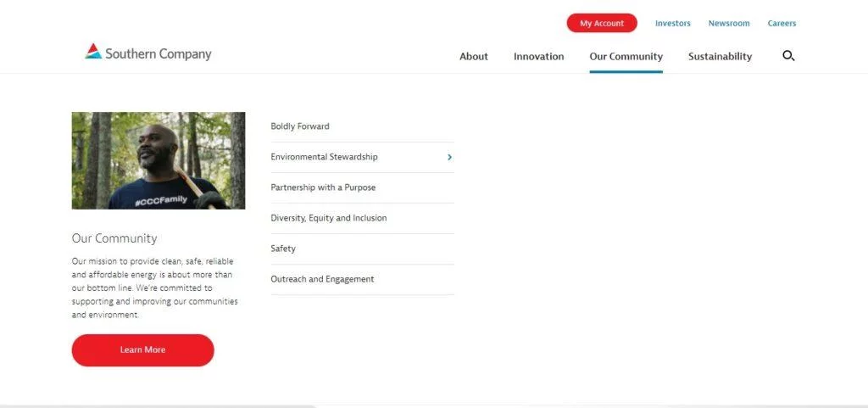Select the Our Community tab

[626, 57]
